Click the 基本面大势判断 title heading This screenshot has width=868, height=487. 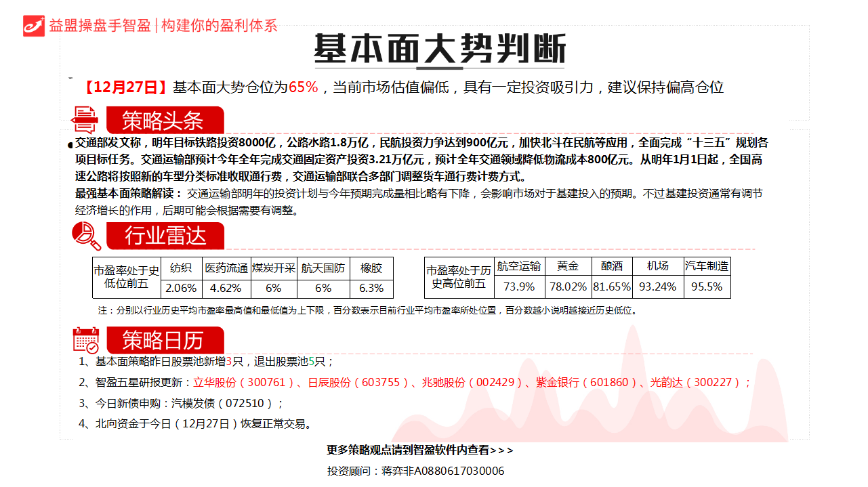pyautogui.click(x=439, y=49)
